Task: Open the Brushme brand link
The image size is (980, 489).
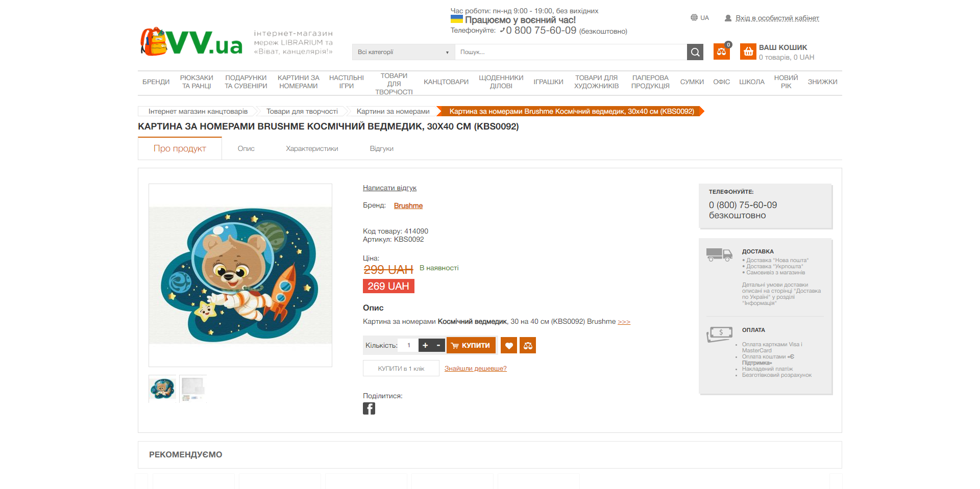Action: pyautogui.click(x=408, y=205)
